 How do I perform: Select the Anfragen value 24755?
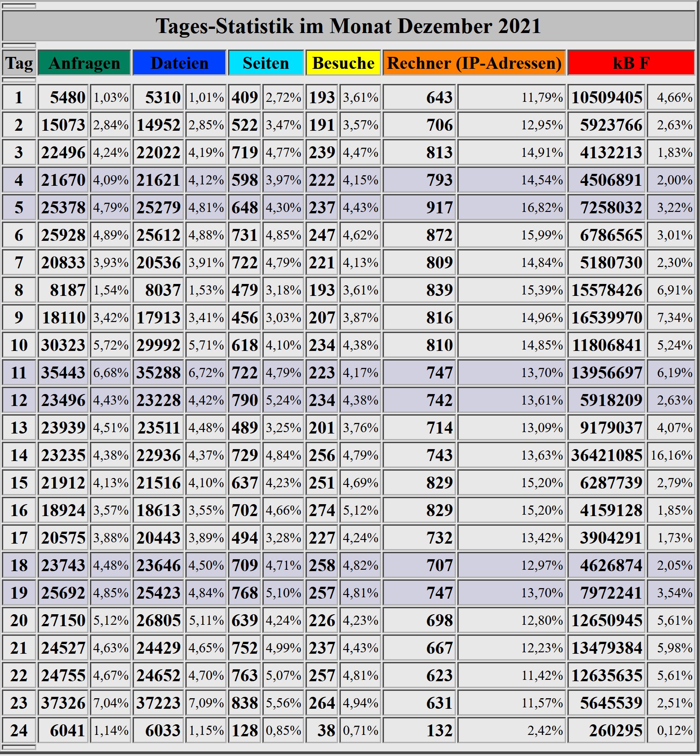coord(63,675)
